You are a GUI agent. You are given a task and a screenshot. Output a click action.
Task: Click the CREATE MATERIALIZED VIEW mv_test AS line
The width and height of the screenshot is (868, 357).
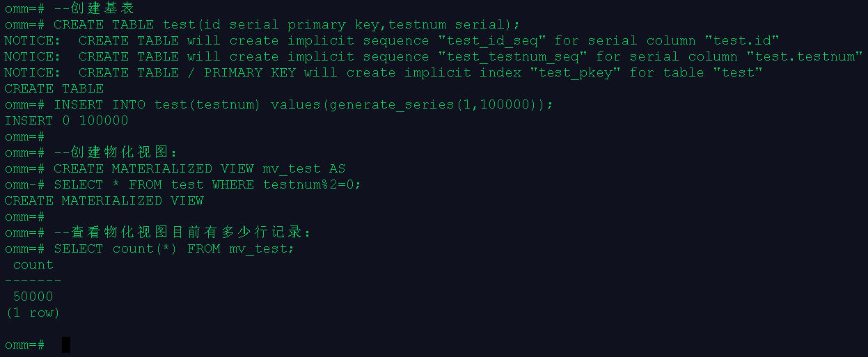(x=175, y=168)
